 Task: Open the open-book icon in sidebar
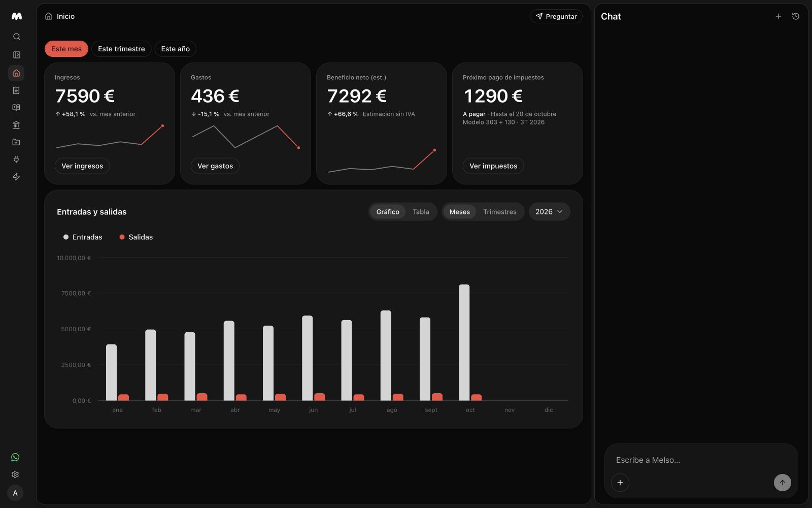coord(16,108)
